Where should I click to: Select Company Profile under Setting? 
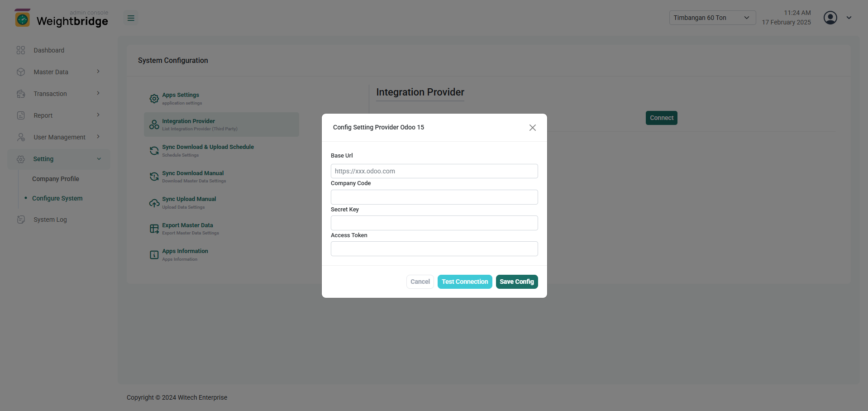55,178
